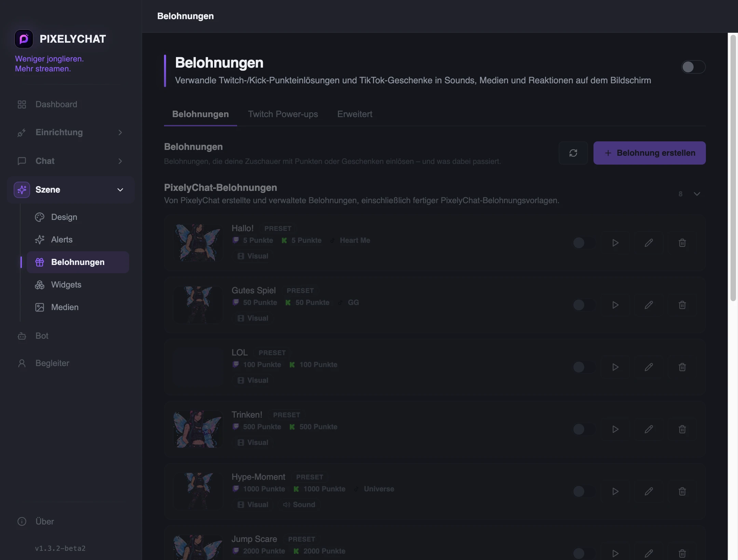Switch to the Twitch Power-ups tab
The width and height of the screenshot is (738, 560).
pyautogui.click(x=283, y=114)
